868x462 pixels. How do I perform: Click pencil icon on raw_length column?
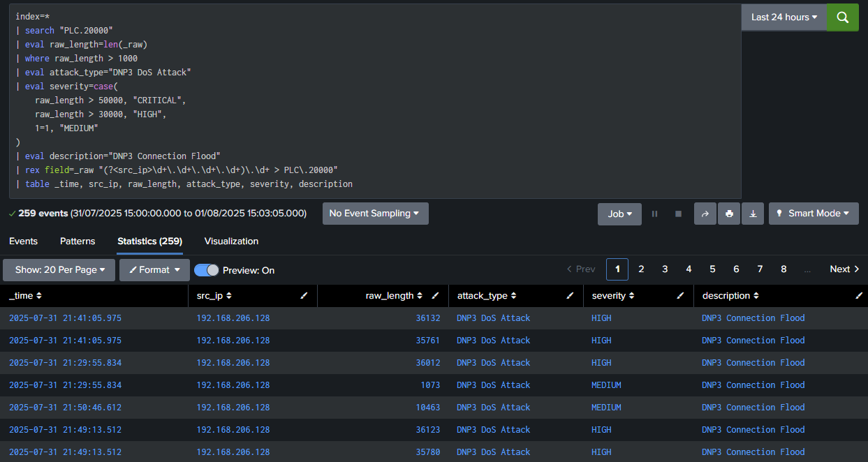tap(435, 296)
